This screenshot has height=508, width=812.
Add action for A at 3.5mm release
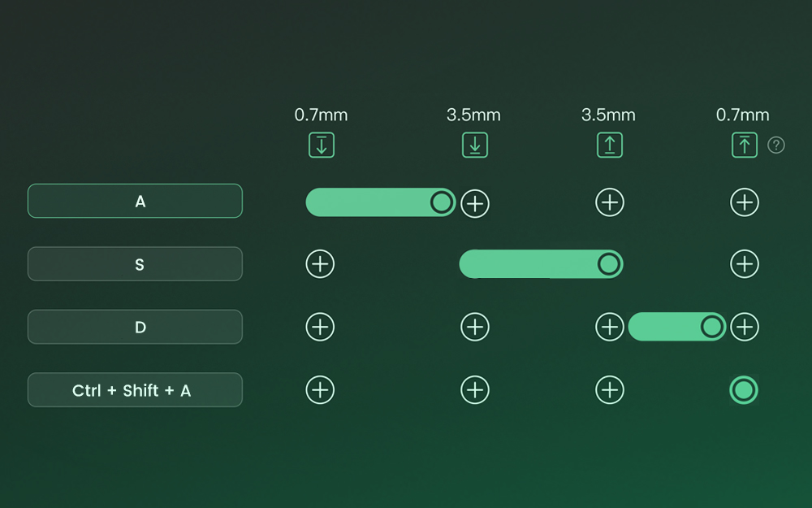coord(610,202)
